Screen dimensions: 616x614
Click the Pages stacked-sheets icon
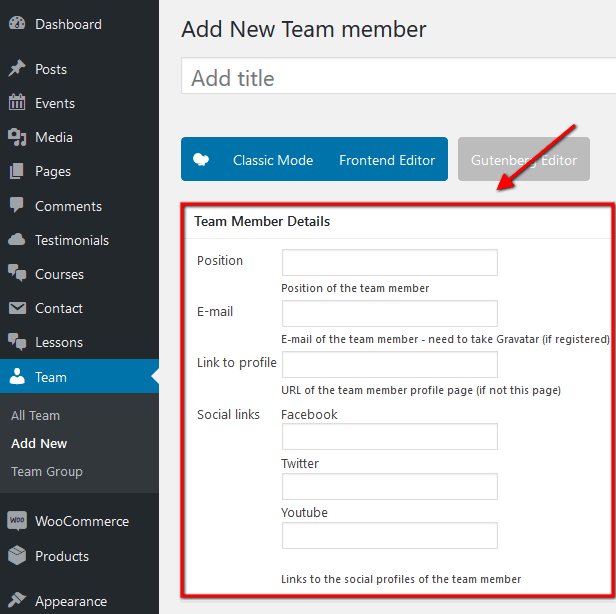click(17, 171)
